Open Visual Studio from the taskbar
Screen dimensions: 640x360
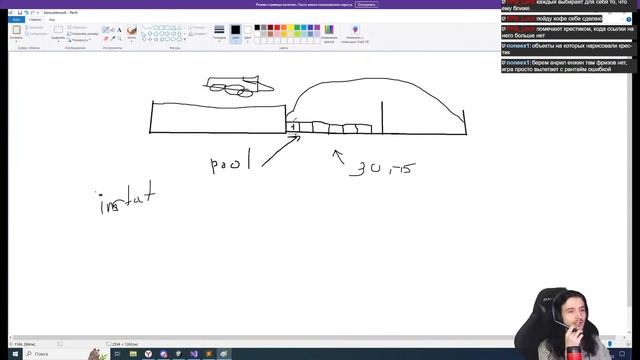tap(194, 354)
